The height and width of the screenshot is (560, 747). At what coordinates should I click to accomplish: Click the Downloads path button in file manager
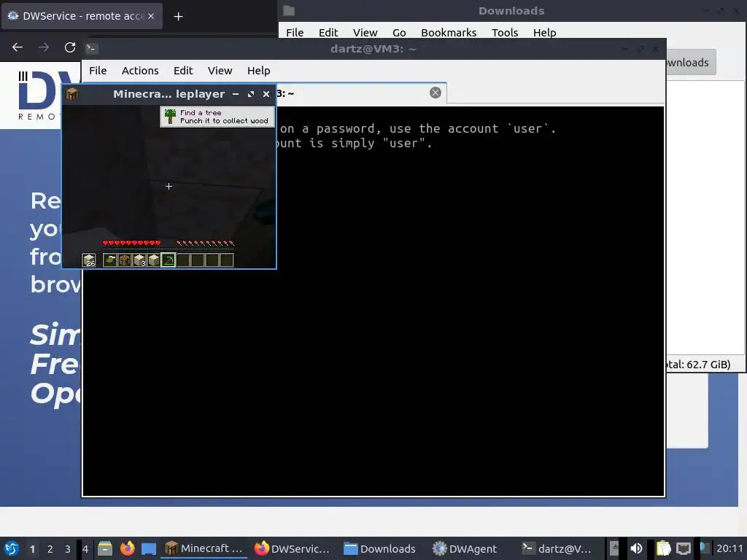pos(690,63)
